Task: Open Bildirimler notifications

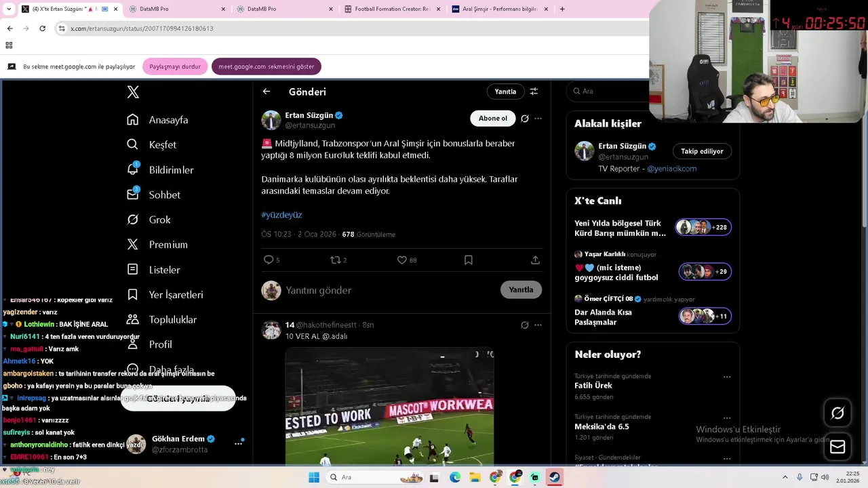Action: pyautogui.click(x=160, y=169)
